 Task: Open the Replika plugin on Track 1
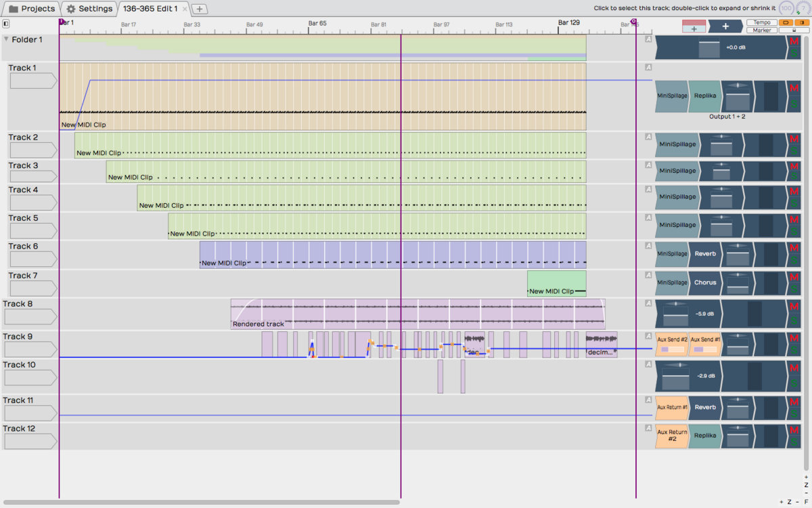pyautogui.click(x=704, y=96)
